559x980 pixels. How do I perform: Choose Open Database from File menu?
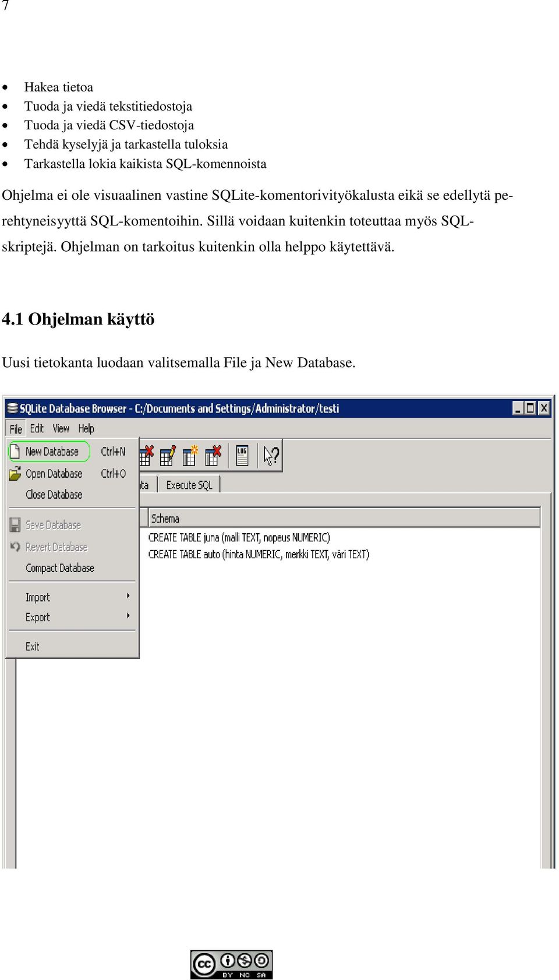[x=72, y=474]
